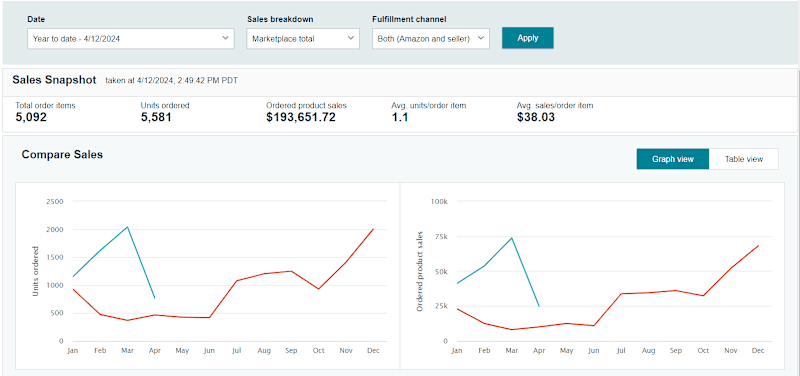Switch to Graph view tab
800x376 pixels.
point(672,159)
